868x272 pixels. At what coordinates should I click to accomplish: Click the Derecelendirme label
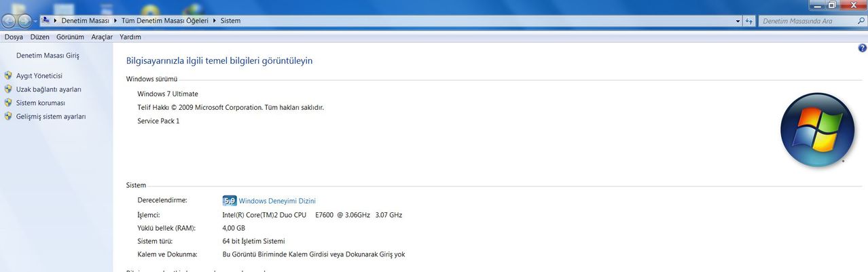coord(162,200)
